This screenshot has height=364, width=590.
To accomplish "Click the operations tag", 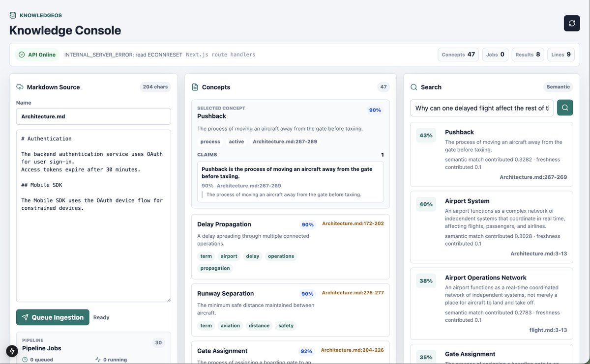I will [x=281, y=256].
